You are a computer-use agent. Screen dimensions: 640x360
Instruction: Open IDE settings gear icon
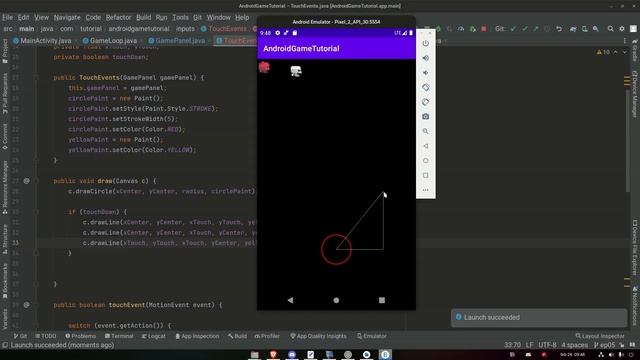pos(622,29)
